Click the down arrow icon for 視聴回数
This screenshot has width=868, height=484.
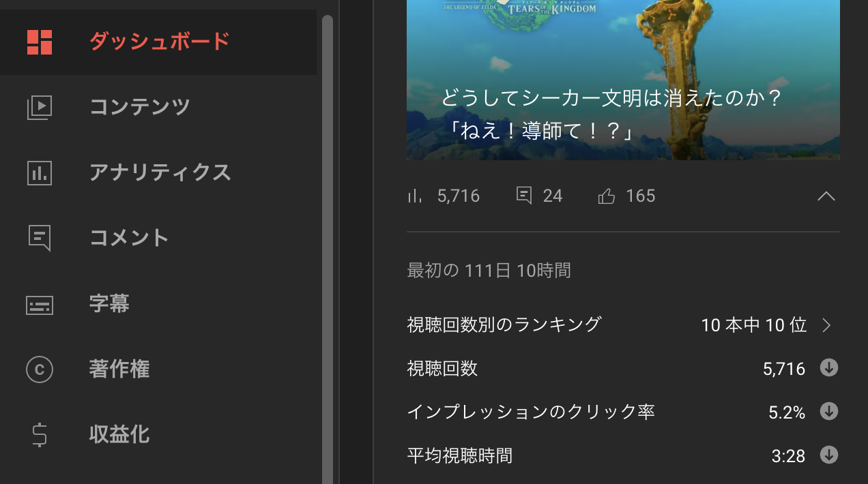tap(828, 368)
